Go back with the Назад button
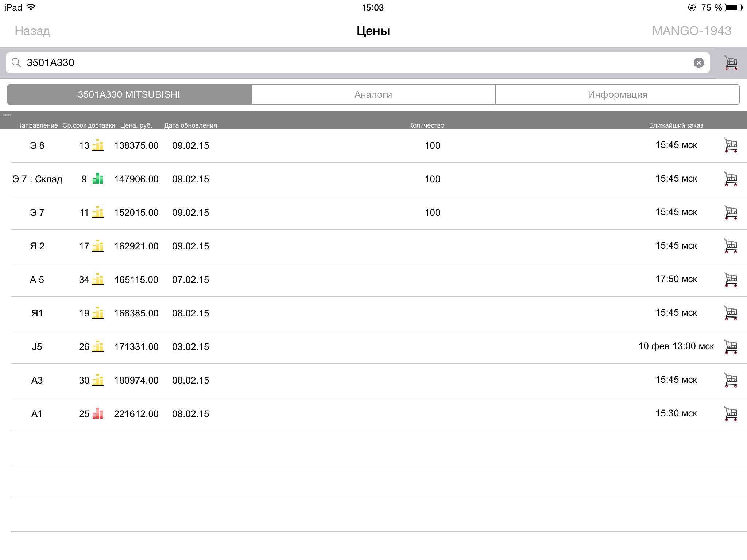747x560 pixels. coord(32,31)
